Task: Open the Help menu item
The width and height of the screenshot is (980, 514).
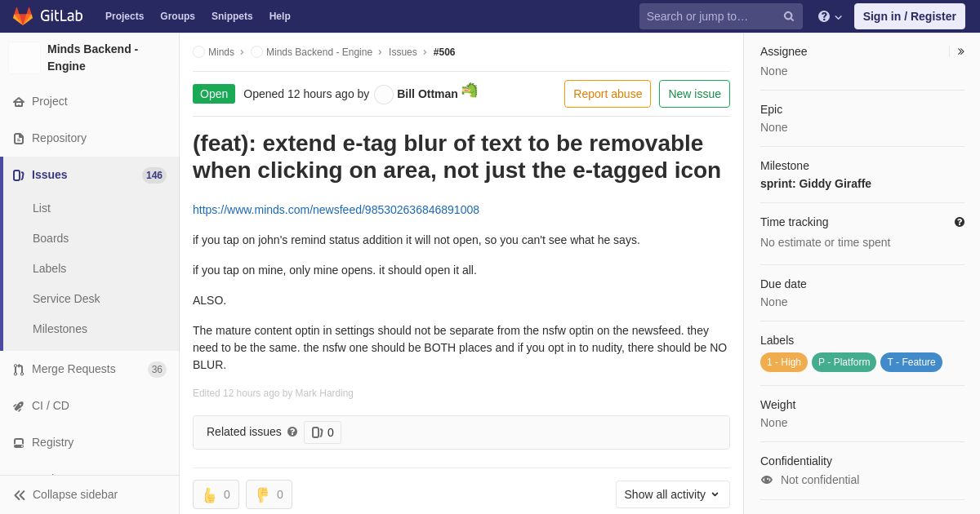Action: [280, 16]
